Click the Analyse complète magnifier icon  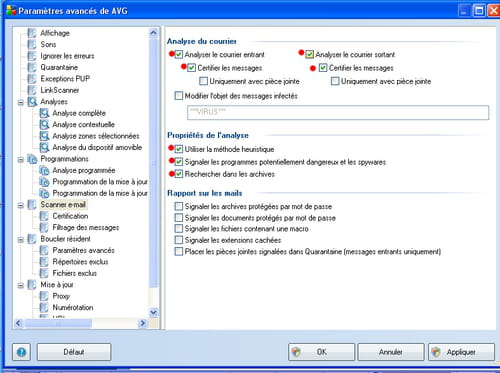click(x=44, y=113)
